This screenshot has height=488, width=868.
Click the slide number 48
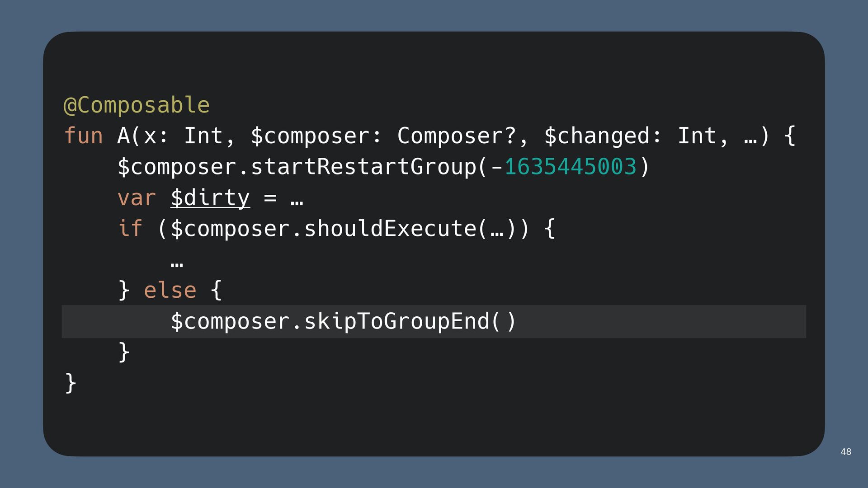pyautogui.click(x=846, y=451)
